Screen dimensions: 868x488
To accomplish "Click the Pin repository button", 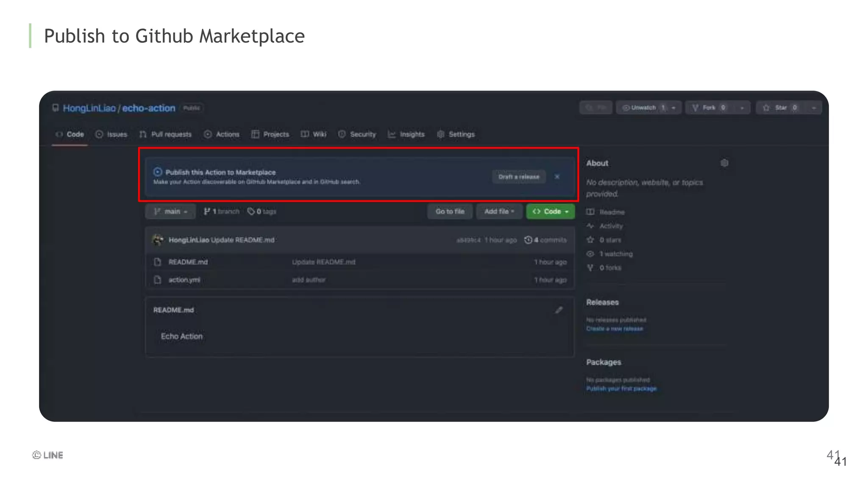I will click(x=595, y=108).
